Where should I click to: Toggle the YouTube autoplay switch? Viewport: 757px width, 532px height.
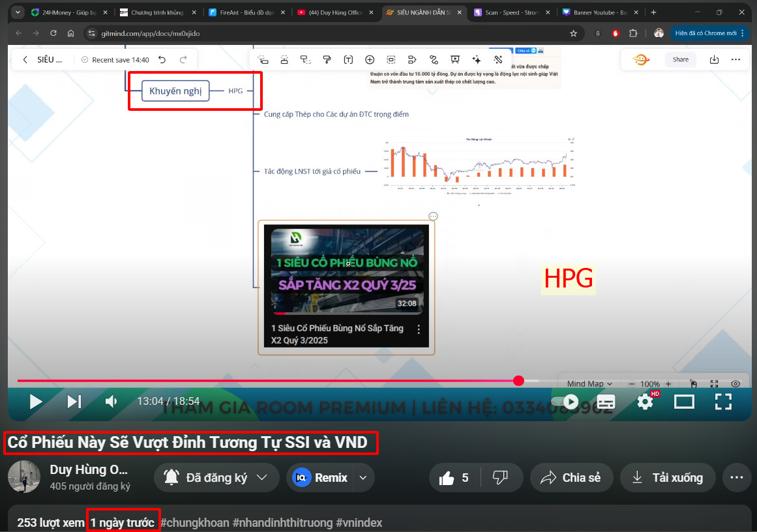(x=565, y=402)
